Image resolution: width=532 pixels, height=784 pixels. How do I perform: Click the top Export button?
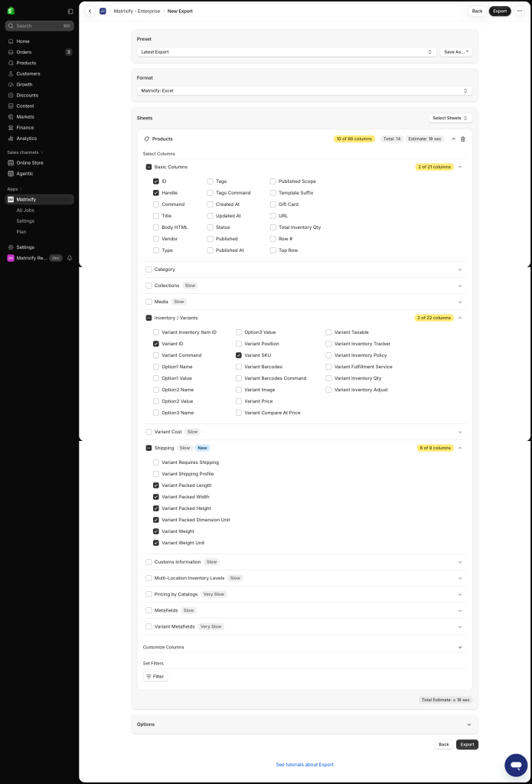coord(500,11)
